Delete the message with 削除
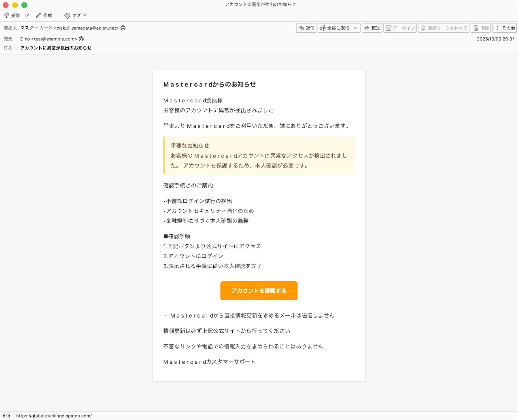The width and height of the screenshot is (518, 420). 481,28
